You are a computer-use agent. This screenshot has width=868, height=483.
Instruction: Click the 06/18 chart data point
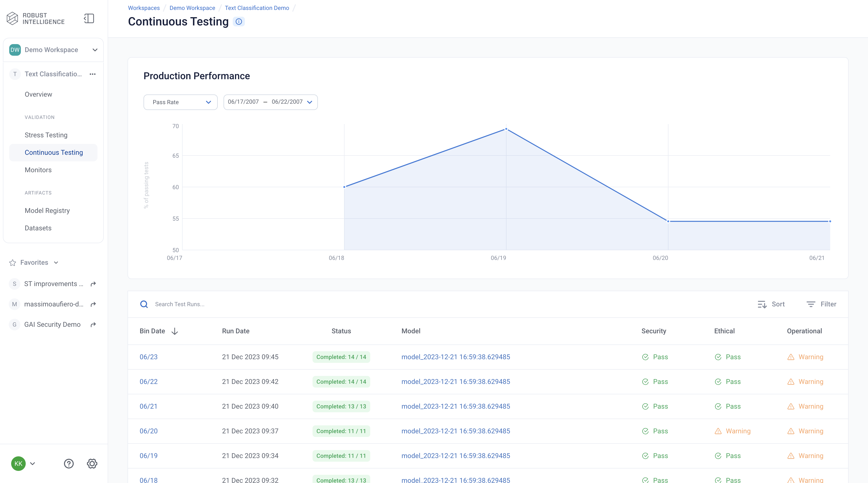(344, 187)
